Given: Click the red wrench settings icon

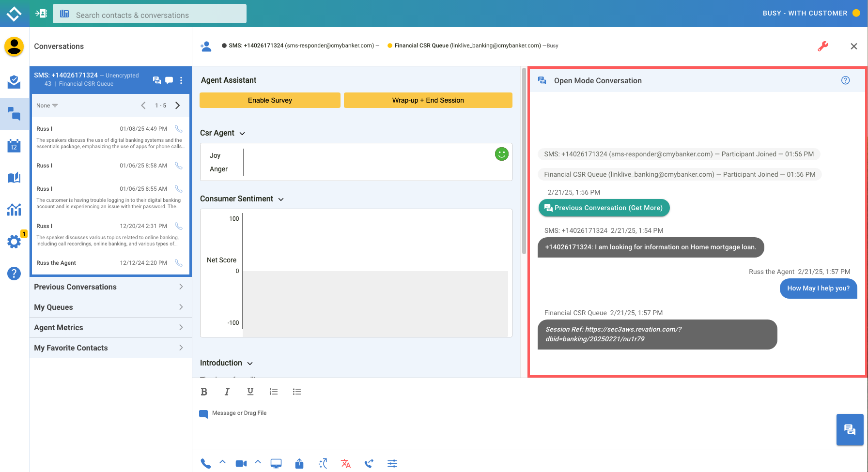Looking at the screenshot, I should [x=822, y=46].
